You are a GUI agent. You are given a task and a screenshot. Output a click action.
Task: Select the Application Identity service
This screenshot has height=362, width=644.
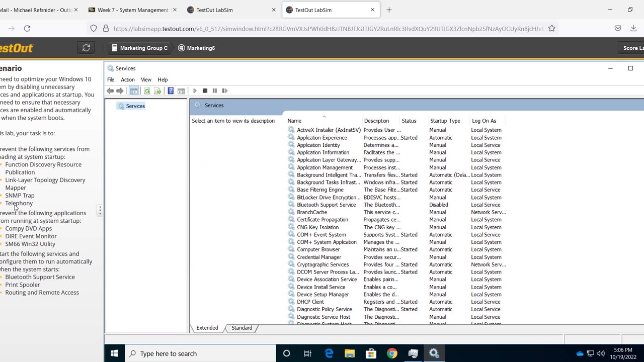click(396, 145)
